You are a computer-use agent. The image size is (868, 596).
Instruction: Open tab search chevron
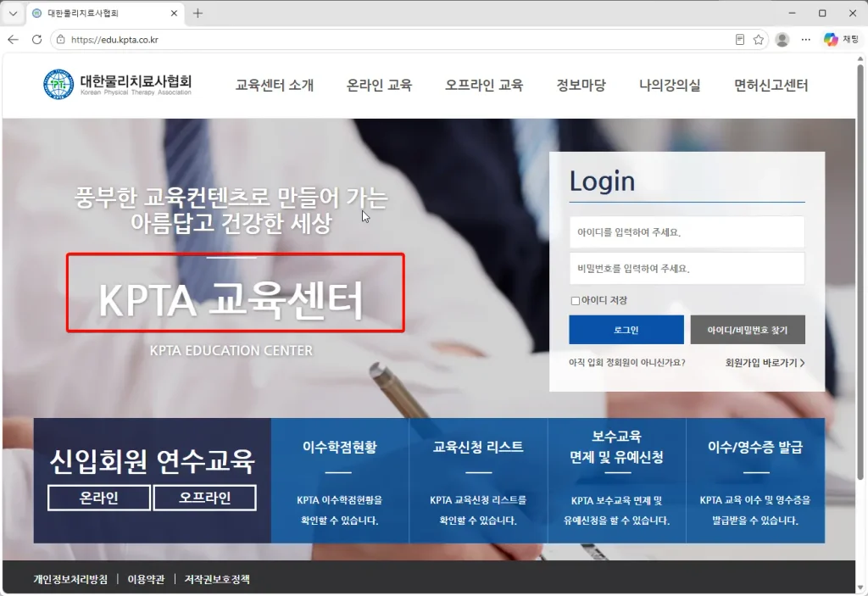(14, 14)
